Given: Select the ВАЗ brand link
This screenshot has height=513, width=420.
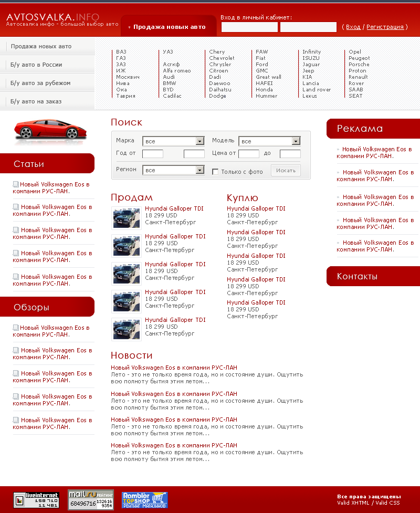Looking at the screenshot, I should 121,51.
